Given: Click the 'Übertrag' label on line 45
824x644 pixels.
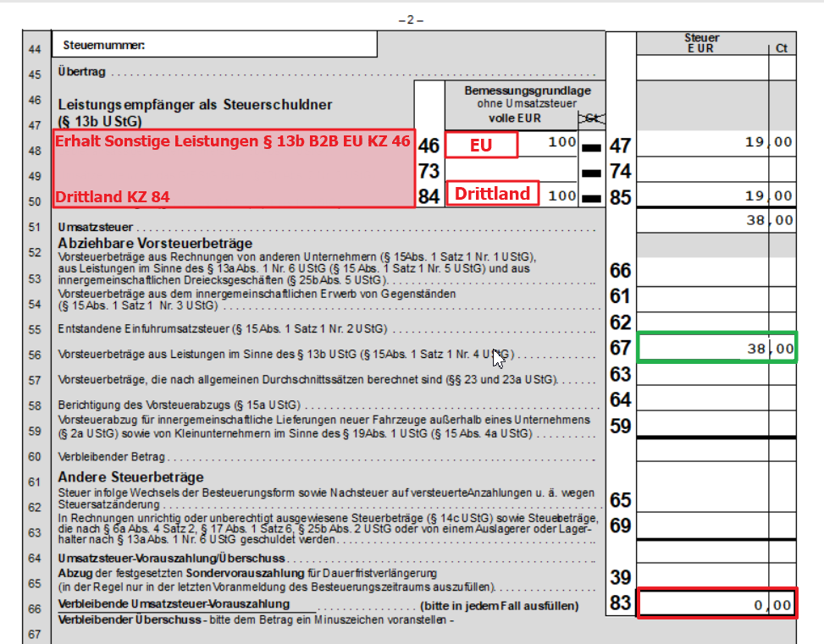Looking at the screenshot, I should pos(81,71).
